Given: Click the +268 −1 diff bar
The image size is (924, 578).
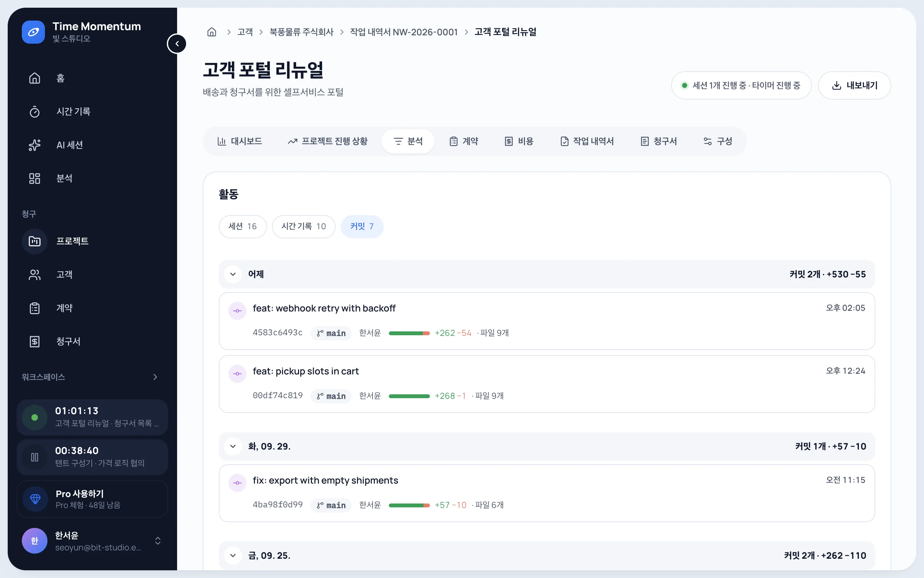Looking at the screenshot, I should tap(409, 396).
